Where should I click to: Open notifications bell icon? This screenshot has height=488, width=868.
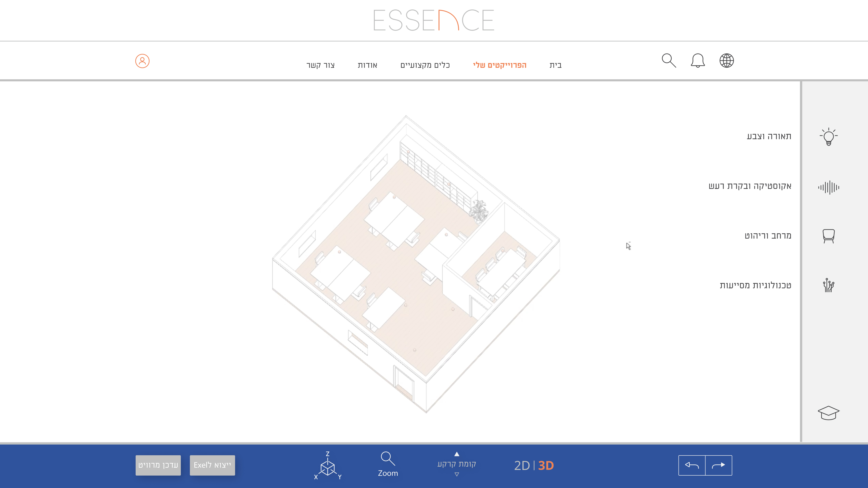[698, 61]
